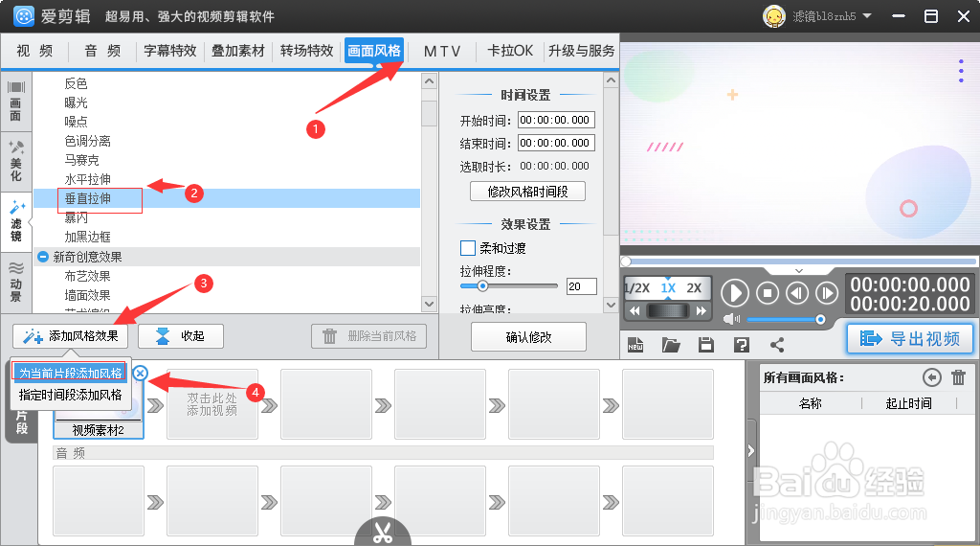Choose the 布艺效果 style
This screenshot has width=980, height=546.
pyautogui.click(x=87, y=276)
